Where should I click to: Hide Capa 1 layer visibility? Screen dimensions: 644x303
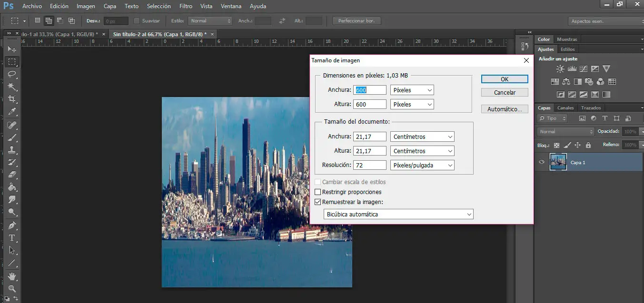541,162
